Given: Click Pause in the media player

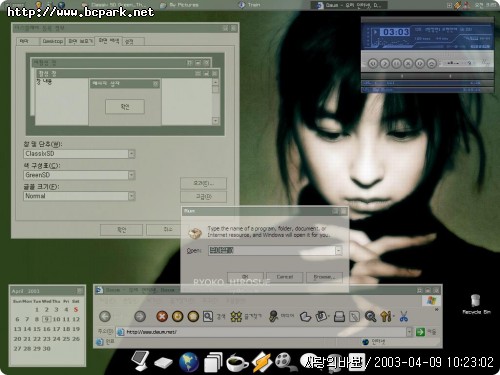Looking at the screenshot, I should (x=396, y=63).
